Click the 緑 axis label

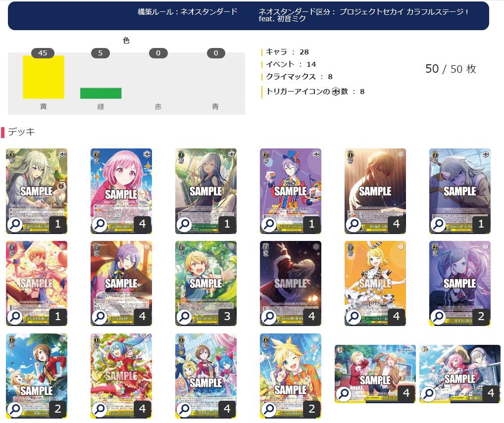(x=101, y=107)
